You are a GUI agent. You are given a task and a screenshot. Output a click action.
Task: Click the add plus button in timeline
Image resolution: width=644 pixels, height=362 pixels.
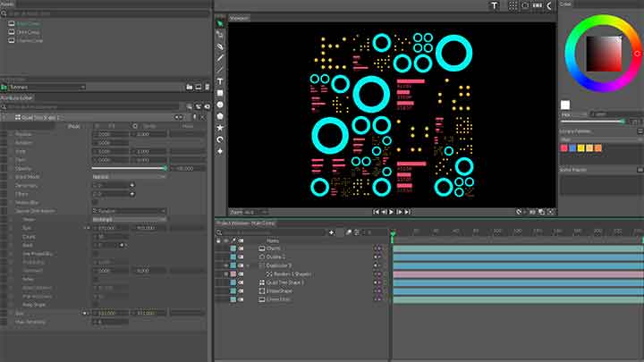tap(332, 232)
